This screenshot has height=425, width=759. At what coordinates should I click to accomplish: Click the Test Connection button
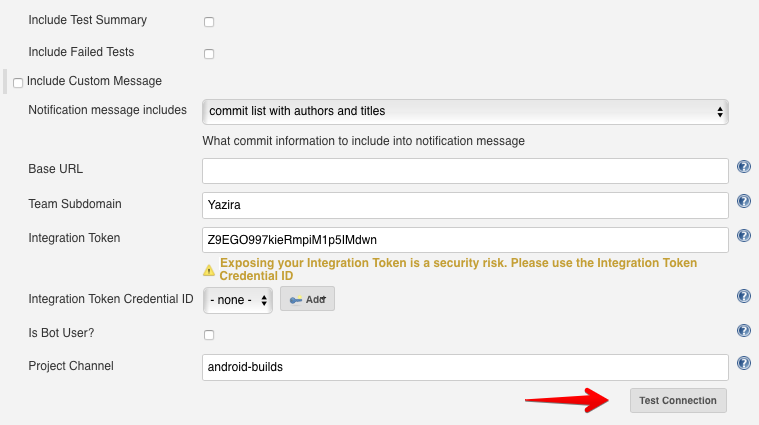678,400
